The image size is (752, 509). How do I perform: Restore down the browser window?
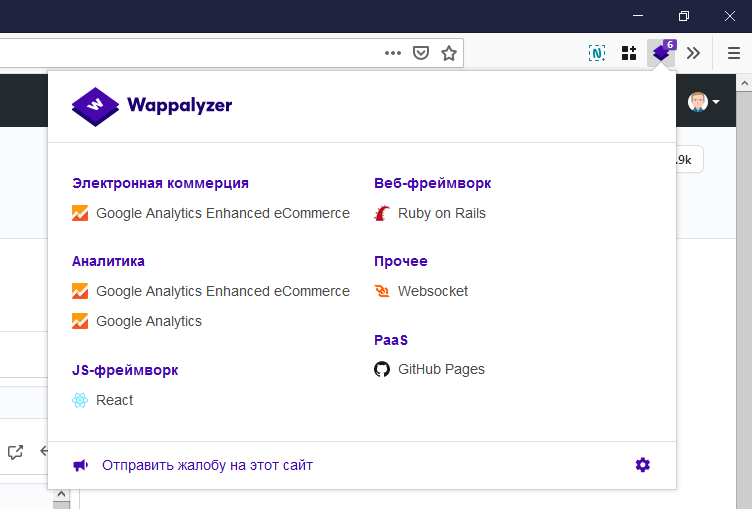pyautogui.click(x=684, y=16)
